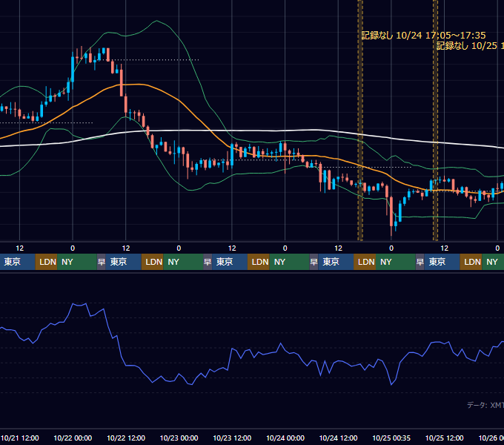Image resolution: width=504 pixels, height=445 pixels.
Task: Click the green upper Bollinger band peak
Action: (x=156, y=21)
